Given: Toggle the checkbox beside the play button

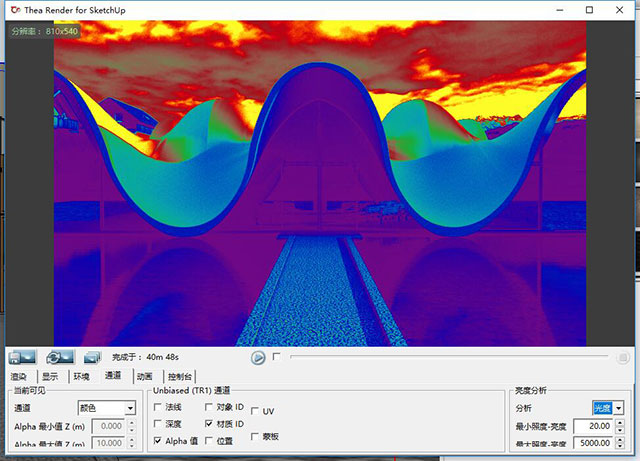Looking at the screenshot, I should [276, 356].
